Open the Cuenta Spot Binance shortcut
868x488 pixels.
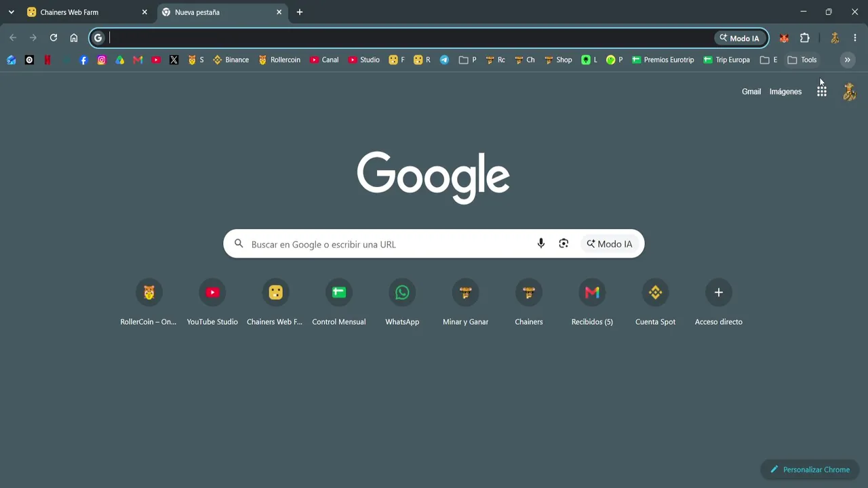pyautogui.click(x=656, y=302)
